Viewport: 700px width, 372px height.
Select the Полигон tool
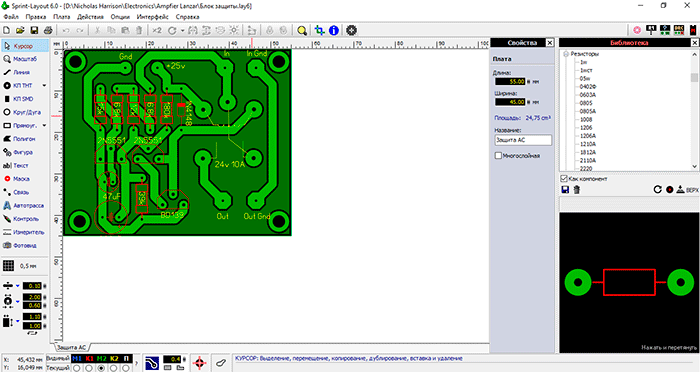[24, 139]
